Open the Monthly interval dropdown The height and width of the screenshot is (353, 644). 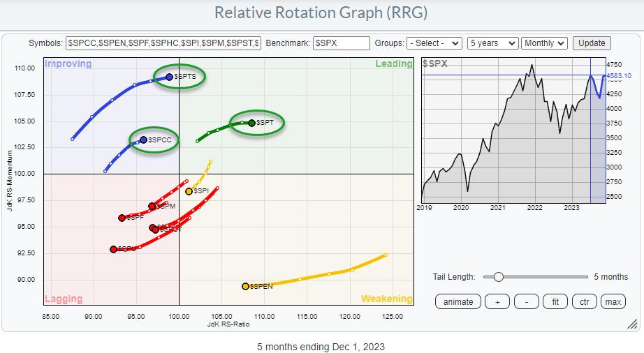544,43
